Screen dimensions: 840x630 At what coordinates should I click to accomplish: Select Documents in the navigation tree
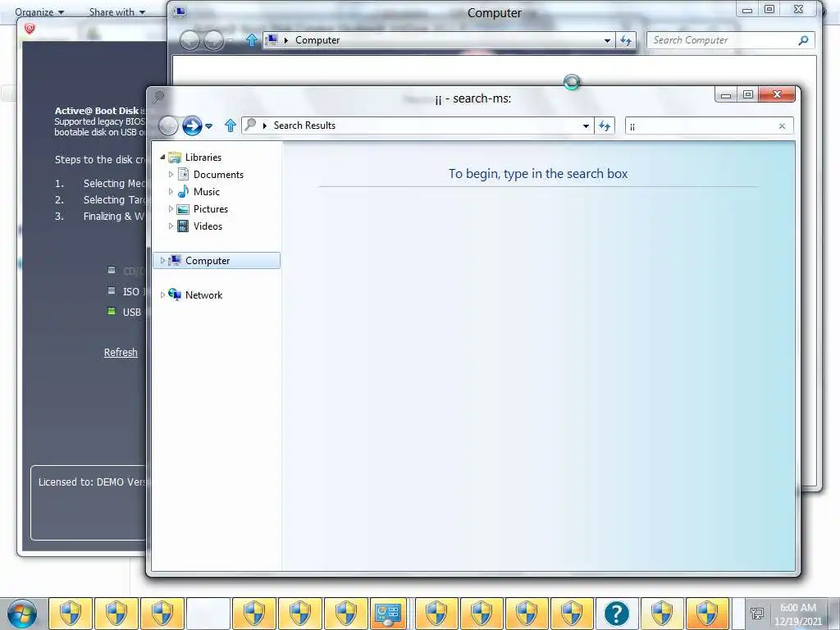218,174
